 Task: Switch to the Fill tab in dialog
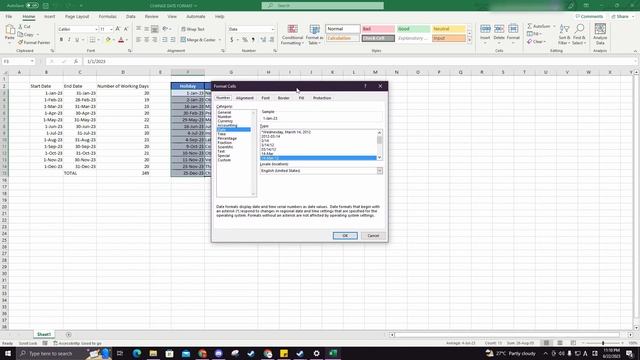pyautogui.click(x=301, y=98)
